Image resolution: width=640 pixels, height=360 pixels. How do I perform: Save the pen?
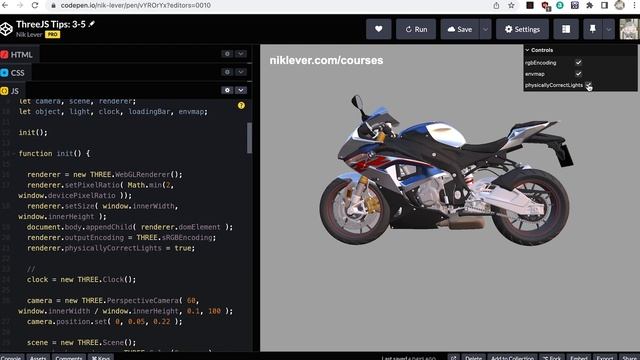460,29
